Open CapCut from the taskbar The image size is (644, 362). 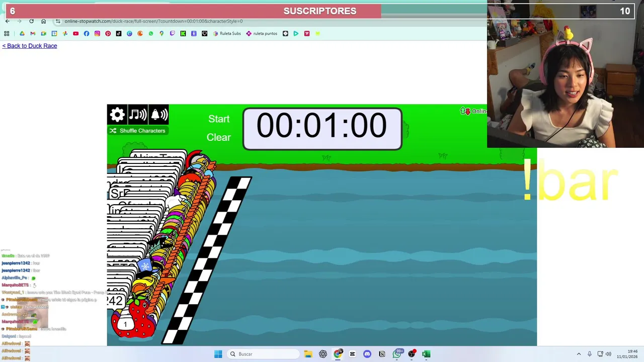pos(352,354)
